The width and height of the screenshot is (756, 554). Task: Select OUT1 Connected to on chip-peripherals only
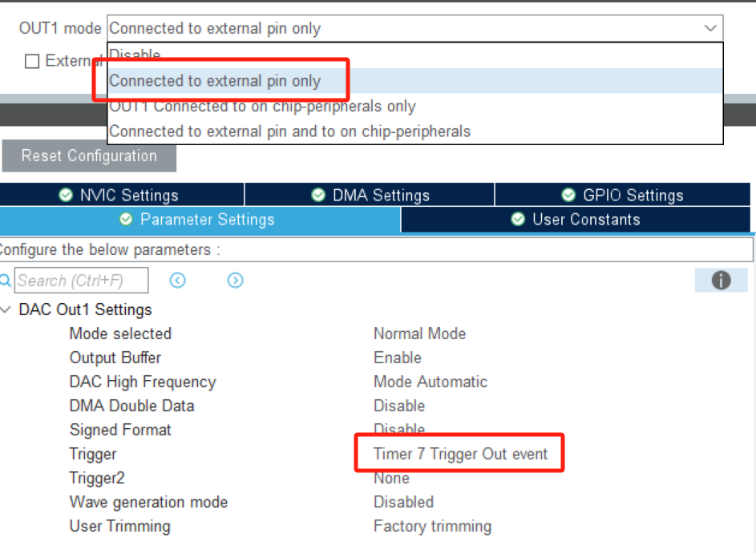(262, 107)
